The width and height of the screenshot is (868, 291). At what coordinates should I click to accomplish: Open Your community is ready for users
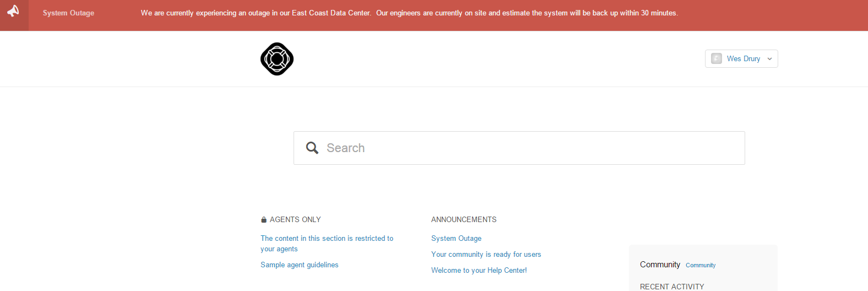click(x=486, y=255)
